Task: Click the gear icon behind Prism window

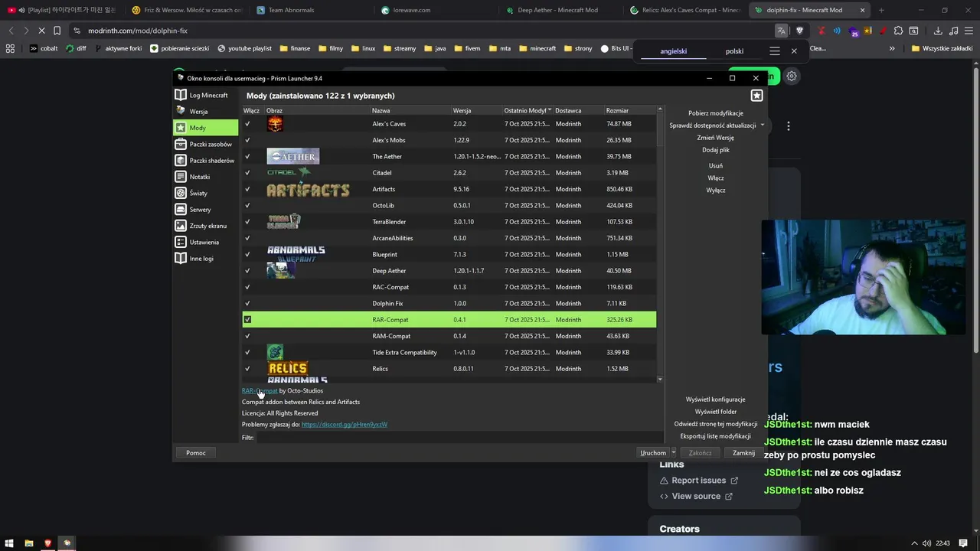Action: [792, 77]
